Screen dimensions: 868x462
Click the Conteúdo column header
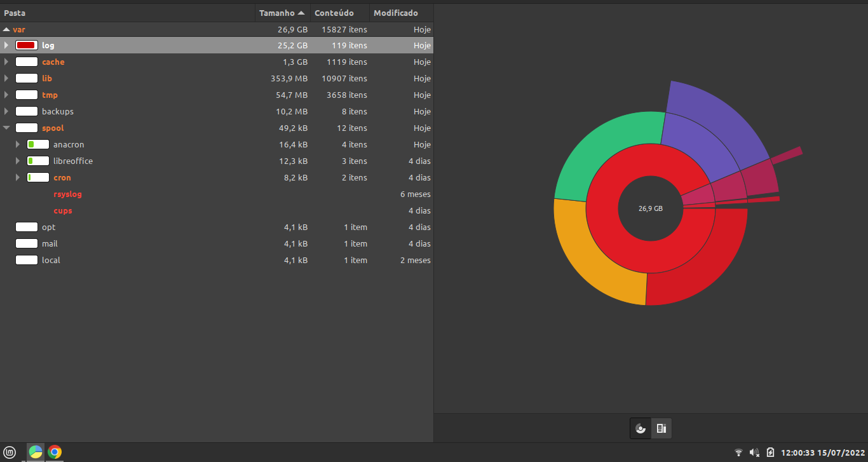(x=334, y=13)
